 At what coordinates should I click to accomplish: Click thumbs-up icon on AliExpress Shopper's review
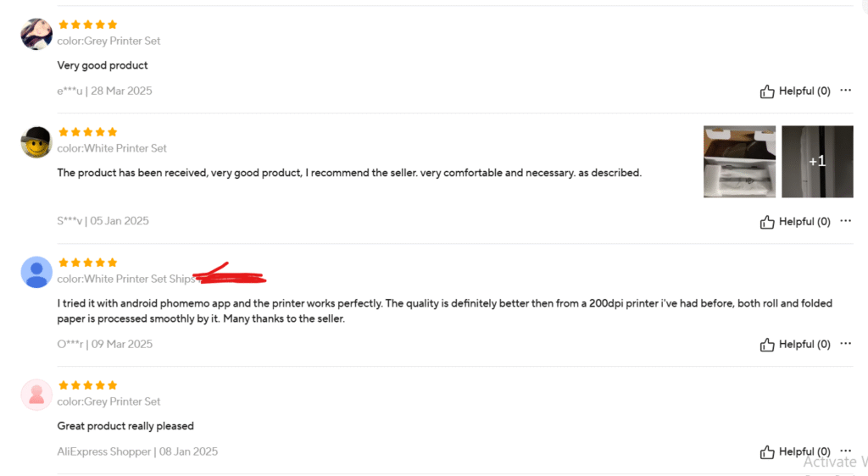767,452
